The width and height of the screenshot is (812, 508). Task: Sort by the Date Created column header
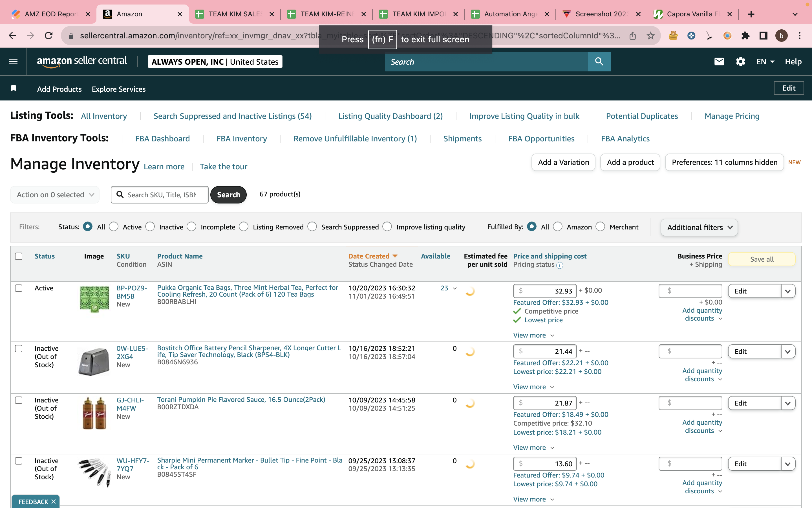point(372,256)
